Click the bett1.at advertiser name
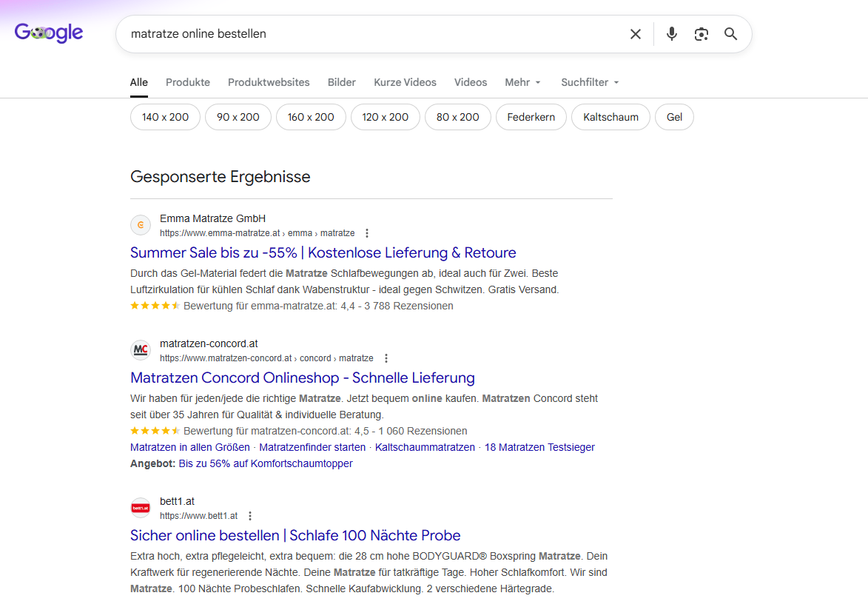 pos(177,502)
